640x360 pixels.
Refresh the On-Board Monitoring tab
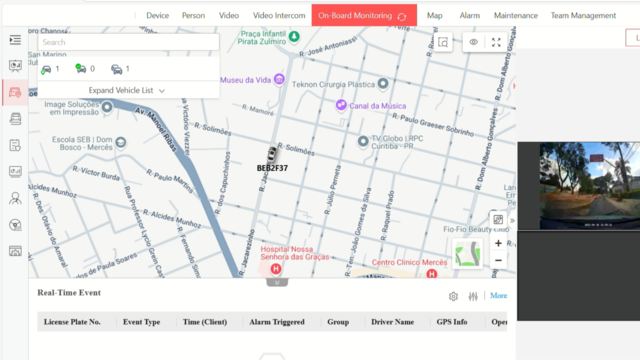click(x=402, y=16)
